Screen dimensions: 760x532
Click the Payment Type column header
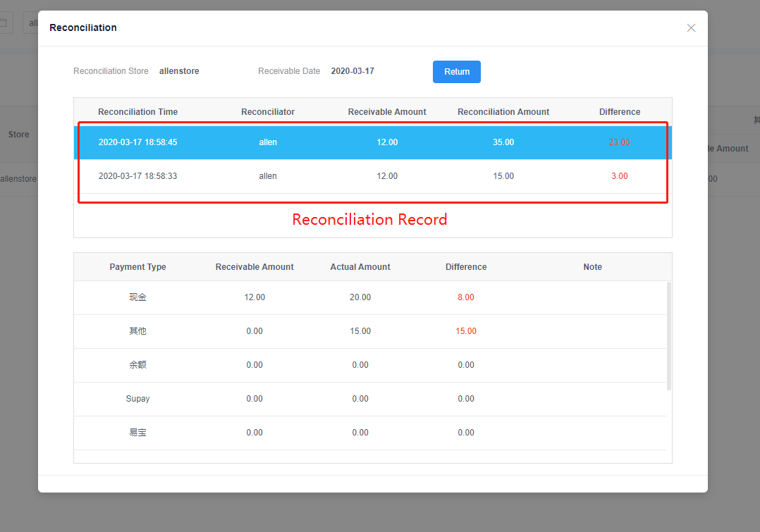pos(137,267)
